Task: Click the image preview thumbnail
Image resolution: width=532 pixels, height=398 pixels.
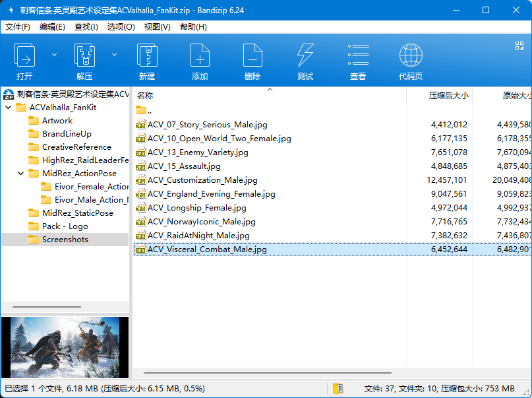Action: coord(65,347)
